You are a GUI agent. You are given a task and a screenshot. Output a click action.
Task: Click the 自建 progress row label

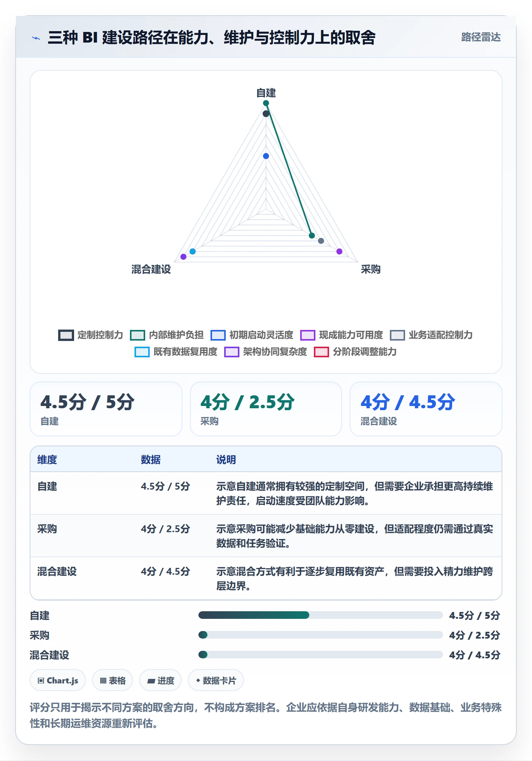pyautogui.click(x=40, y=615)
